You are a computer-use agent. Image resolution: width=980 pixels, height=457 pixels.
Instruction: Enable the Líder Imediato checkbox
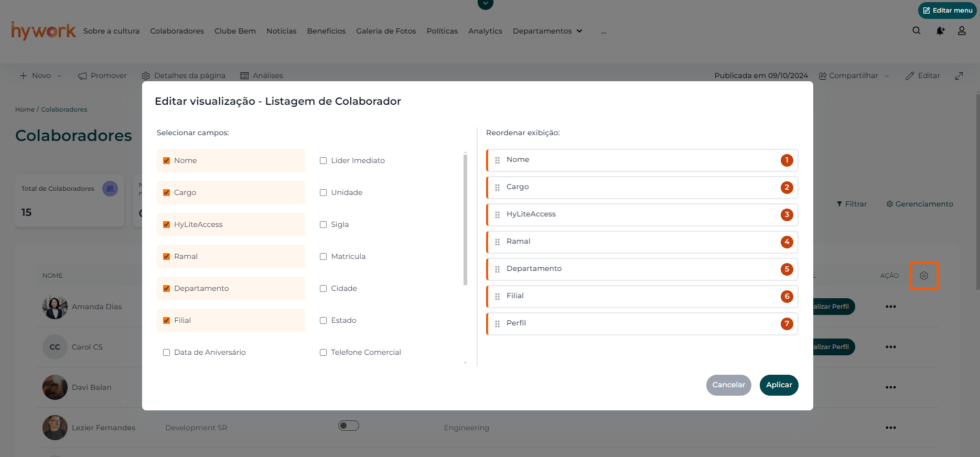[324, 161]
